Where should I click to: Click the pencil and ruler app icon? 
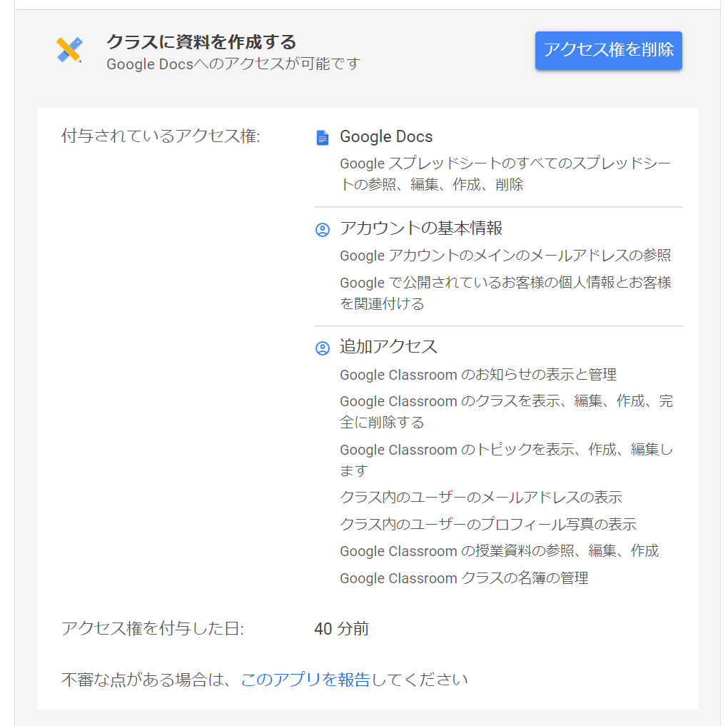click(x=69, y=50)
